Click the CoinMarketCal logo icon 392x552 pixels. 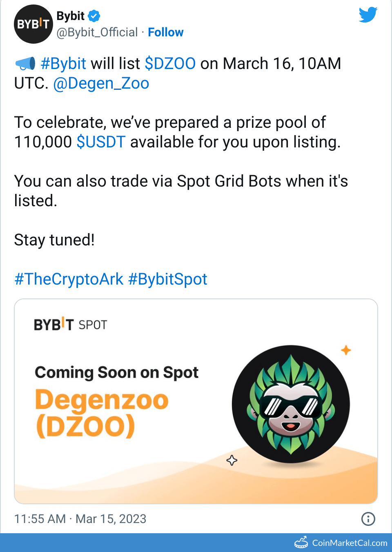click(x=301, y=543)
